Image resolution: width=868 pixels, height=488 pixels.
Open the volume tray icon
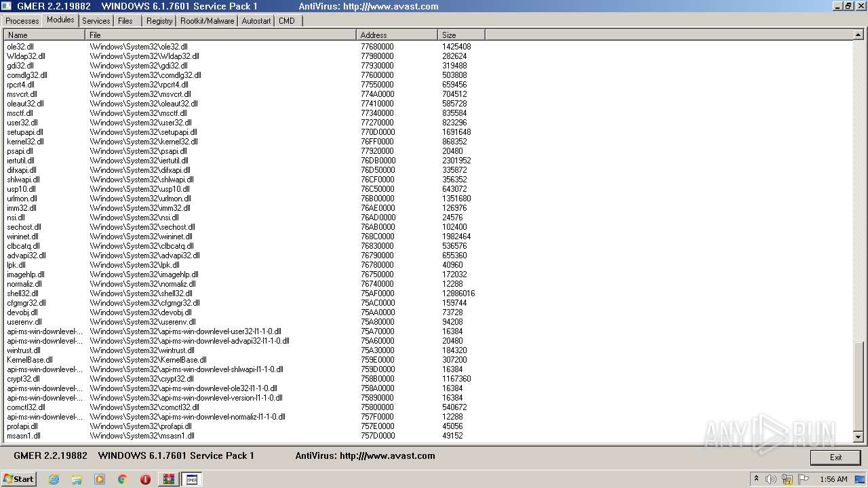pyautogui.click(x=771, y=479)
